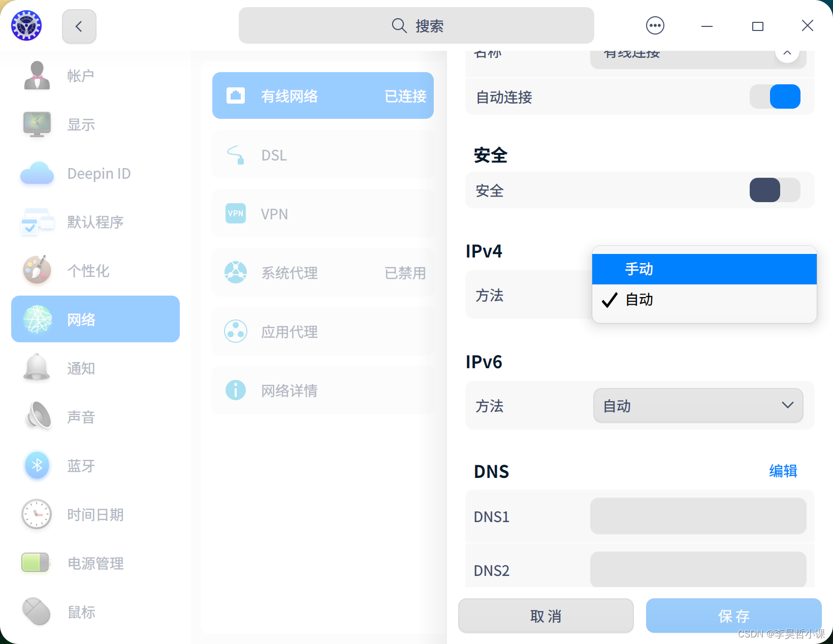Go back with the left arrow button
Image resolution: width=833 pixels, height=644 pixels.
pyautogui.click(x=79, y=26)
